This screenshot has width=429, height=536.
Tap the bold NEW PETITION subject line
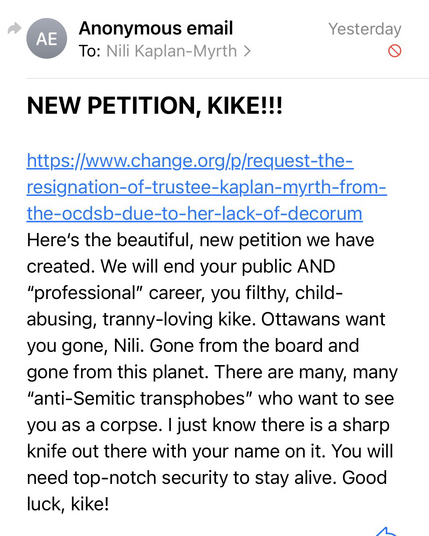(x=155, y=106)
